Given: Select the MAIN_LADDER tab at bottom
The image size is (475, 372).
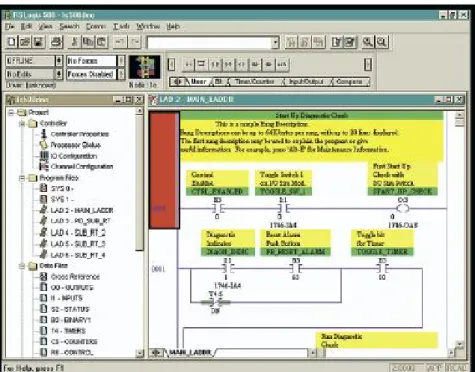Looking at the screenshot, I should (x=190, y=352).
